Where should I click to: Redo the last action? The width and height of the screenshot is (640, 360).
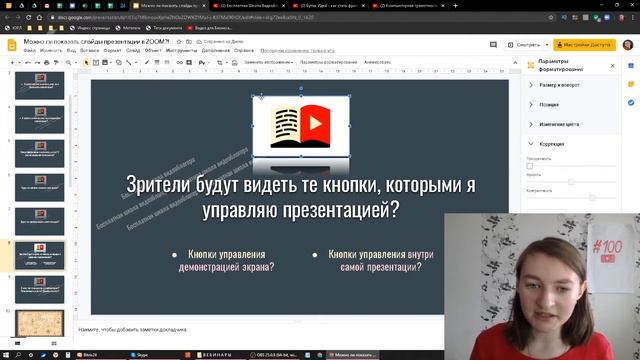[37, 62]
